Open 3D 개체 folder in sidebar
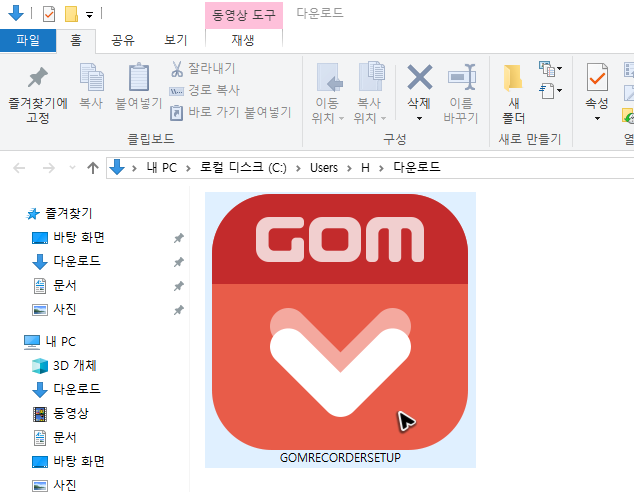Image resolution: width=634 pixels, height=492 pixels. 65,365
